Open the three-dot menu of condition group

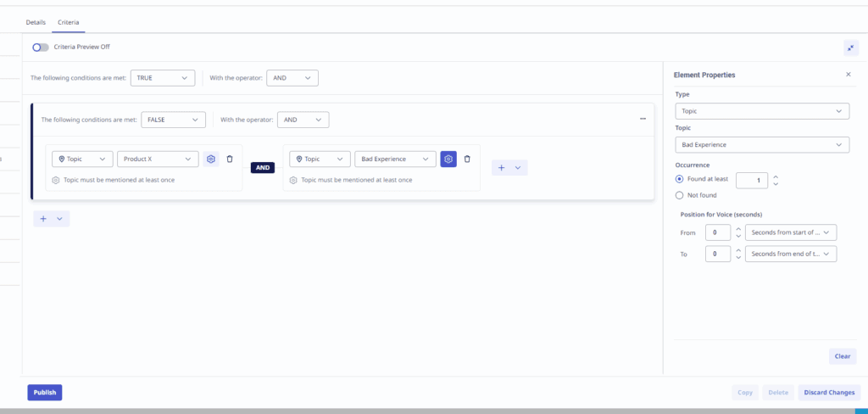(643, 120)
